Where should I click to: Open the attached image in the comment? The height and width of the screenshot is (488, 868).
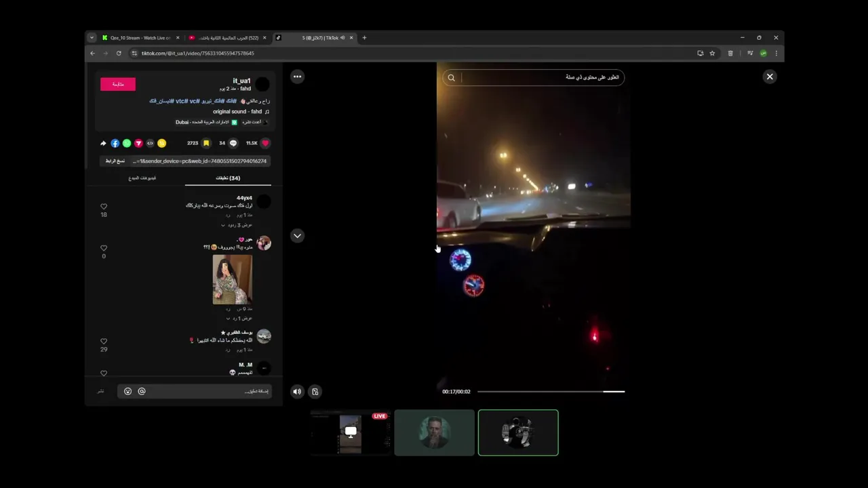pyautogui.click(x=233, y=279)
